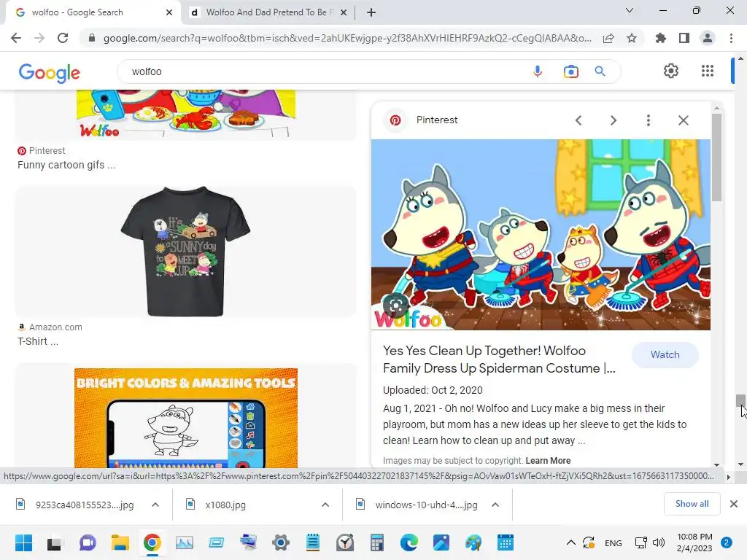This screenshot has width=747, height=560.
Task: Bookmark this tab with the star icon
Action: 632,38
